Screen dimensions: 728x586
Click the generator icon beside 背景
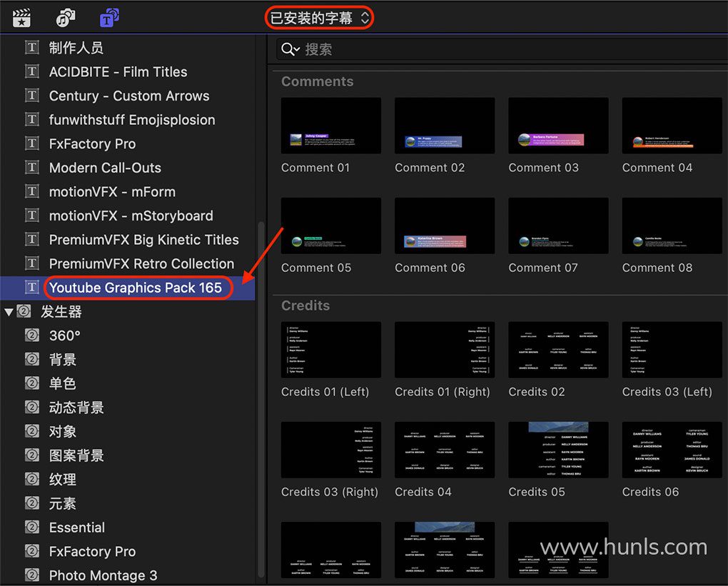coord(31,359)
